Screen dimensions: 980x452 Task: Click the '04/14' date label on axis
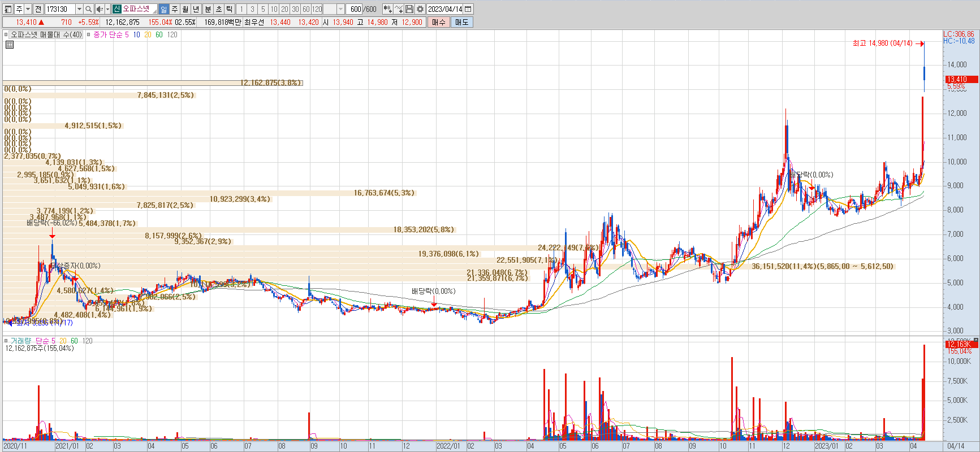pos(956,446)
